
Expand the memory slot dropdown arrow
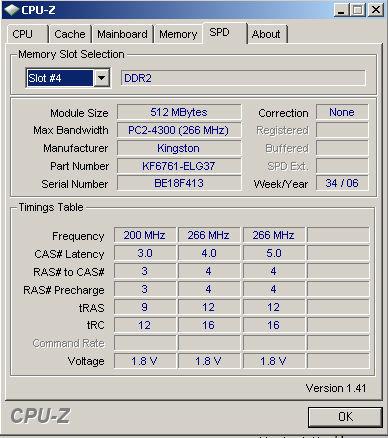pyautogui.click(x=102, y=78)
